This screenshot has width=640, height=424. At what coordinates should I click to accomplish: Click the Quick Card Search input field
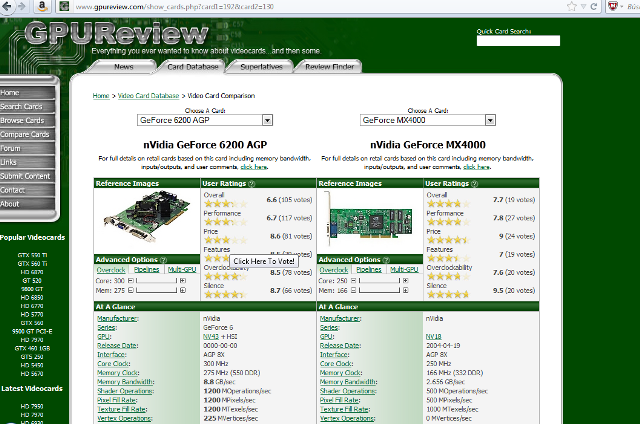(518, 41)
